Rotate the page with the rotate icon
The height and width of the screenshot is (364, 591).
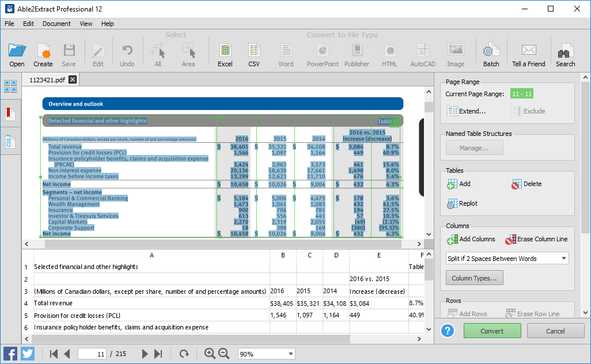click(x=184, y=354)
